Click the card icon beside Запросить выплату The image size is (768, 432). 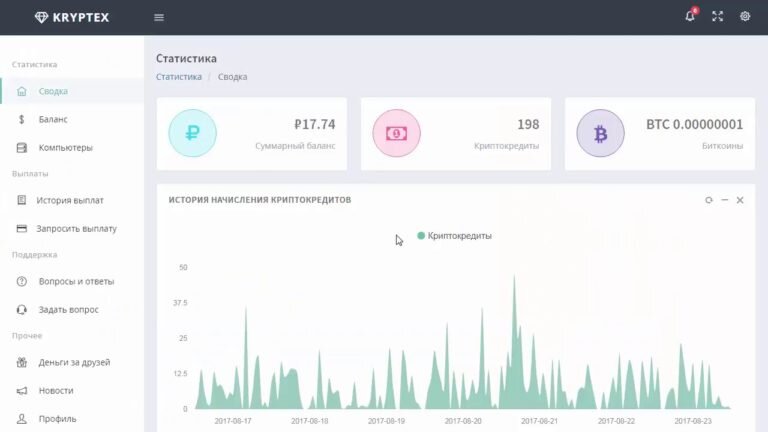tap(22, 228)
